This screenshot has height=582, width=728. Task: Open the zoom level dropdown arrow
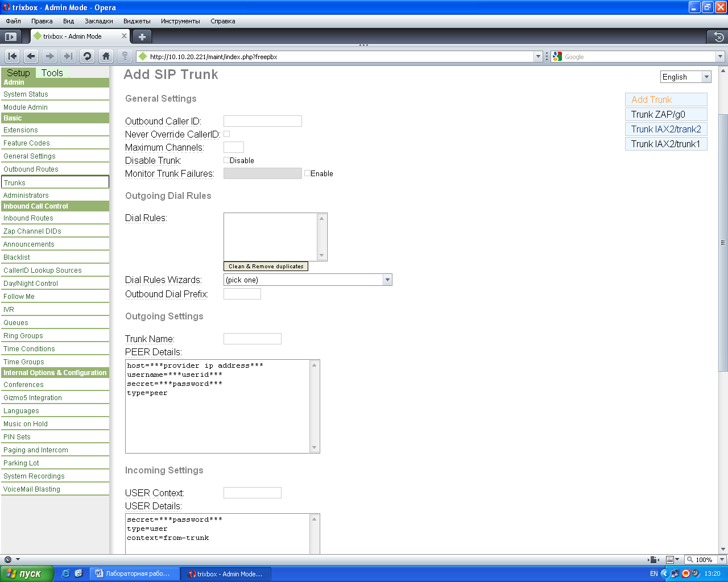722,560
